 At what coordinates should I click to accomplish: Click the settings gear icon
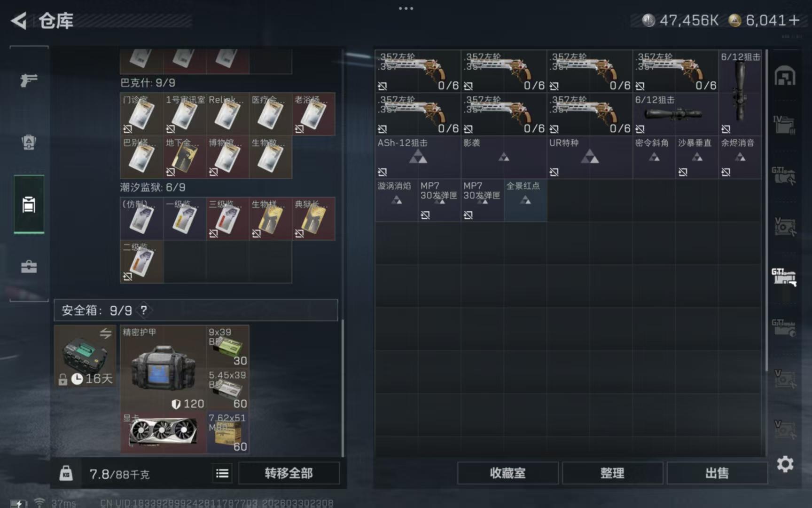pos(785,464)
